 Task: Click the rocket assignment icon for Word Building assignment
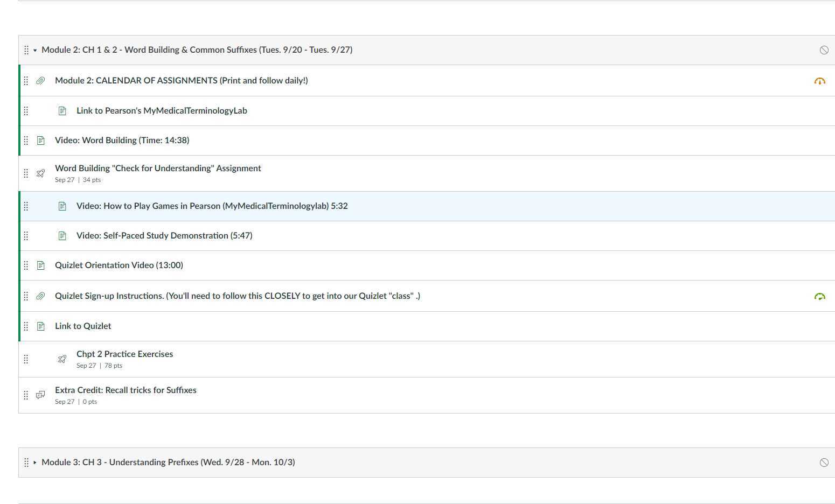click(40, 173)
